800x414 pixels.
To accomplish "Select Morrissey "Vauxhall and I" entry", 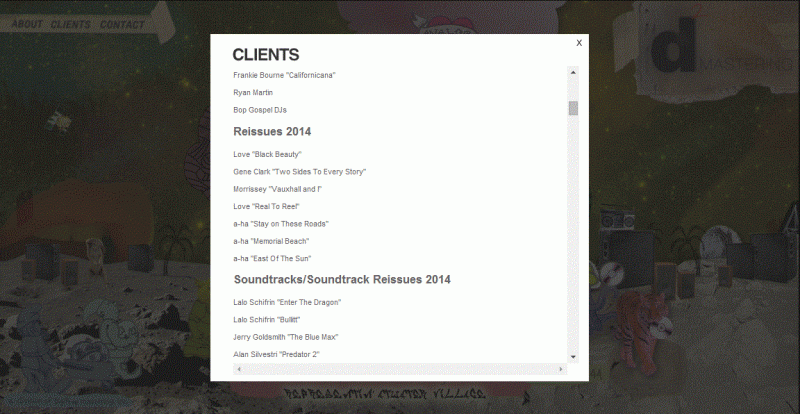I will click(x=278, y=189).
